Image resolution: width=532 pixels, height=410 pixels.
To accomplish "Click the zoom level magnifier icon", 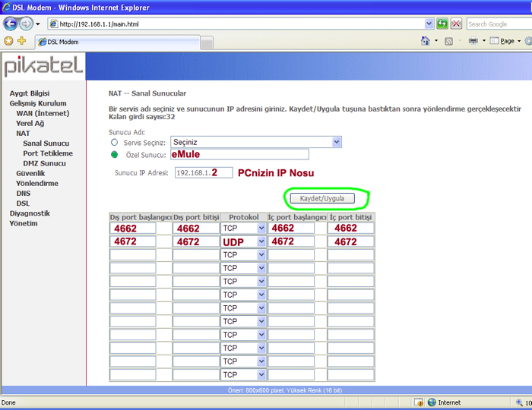I will 519,402.
